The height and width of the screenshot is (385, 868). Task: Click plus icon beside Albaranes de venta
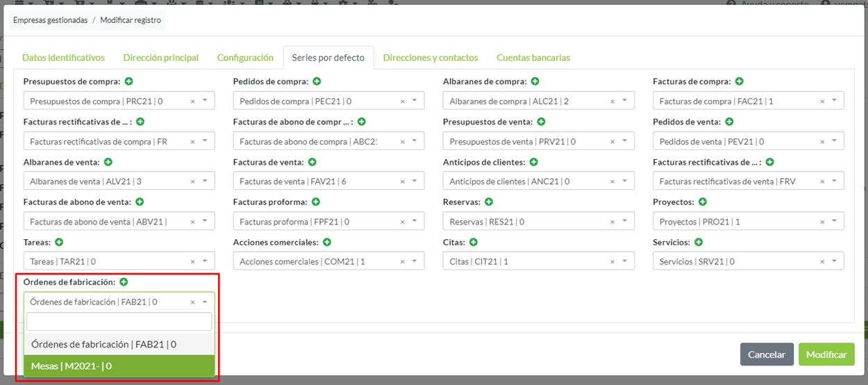click(109, 163)
